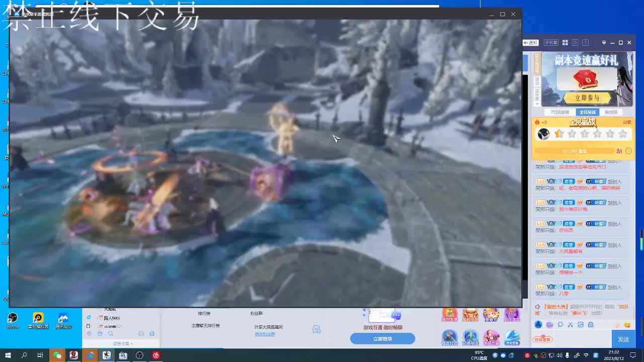Image resolution: width=644 pixels, height=362 pixels.
Task: Open WeChat from the taskbar
Action: [x=57, y=355]
